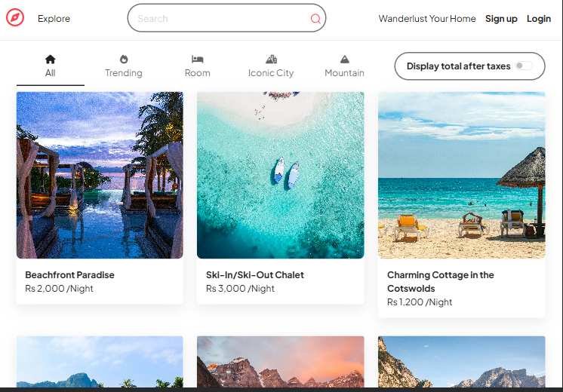563x392 pixels.
Task: Select the Iconic City buildings icon
Action: coord(271,59)
